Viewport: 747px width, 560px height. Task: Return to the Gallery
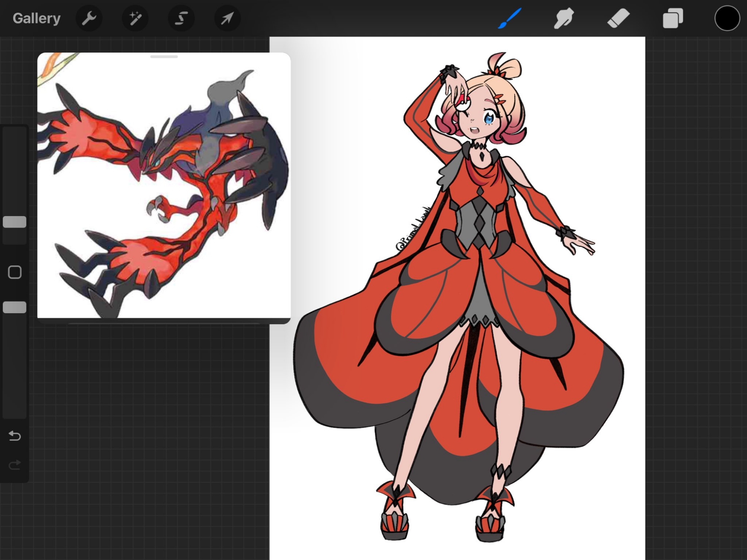(36, 18)
